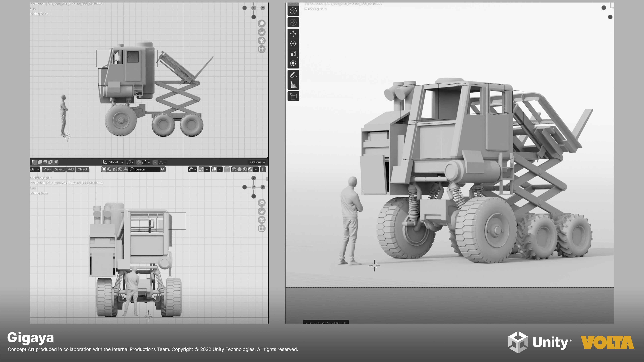Click zoom magnifier in upper side-view viewport

(x=261, y=23)
